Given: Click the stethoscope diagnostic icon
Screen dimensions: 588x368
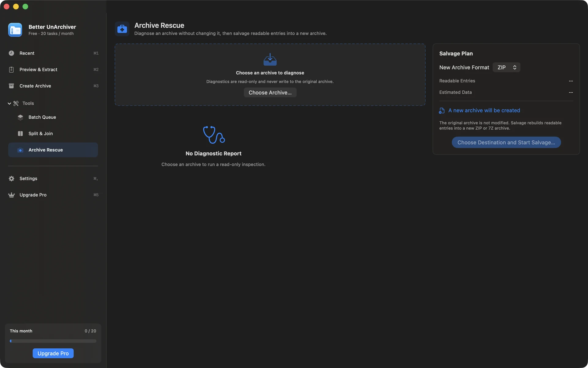Looking at the screenshot, I should [214, 135].
